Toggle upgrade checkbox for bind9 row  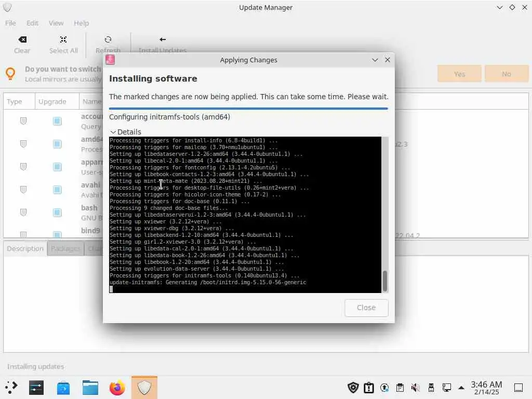pos(57,234)
